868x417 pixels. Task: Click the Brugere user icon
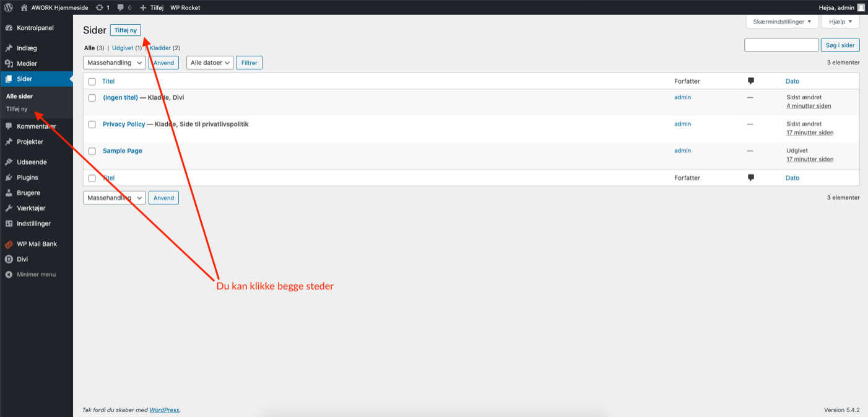click(9, 193)
